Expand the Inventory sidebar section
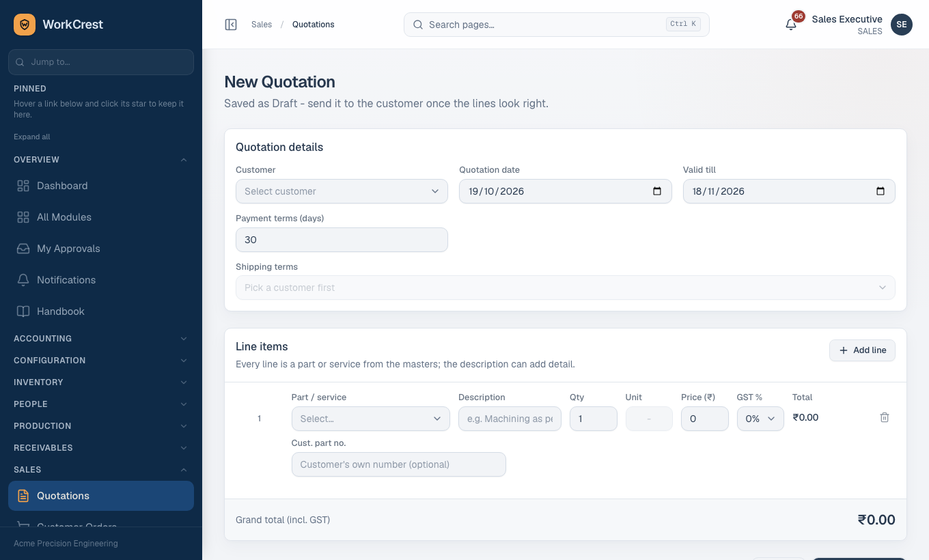The image size is (929, 560). tap(101, 382)
